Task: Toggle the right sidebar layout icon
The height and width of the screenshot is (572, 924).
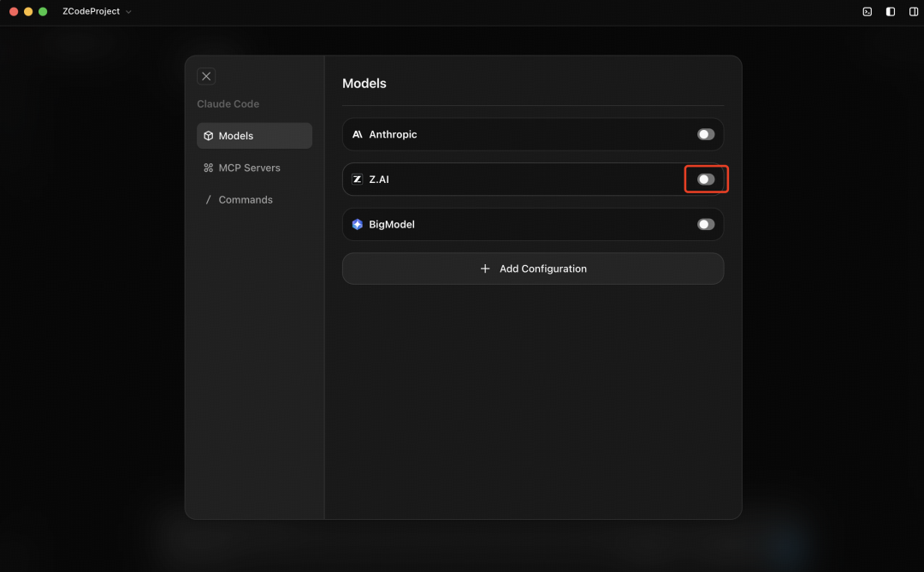Action: pos(914,11)
